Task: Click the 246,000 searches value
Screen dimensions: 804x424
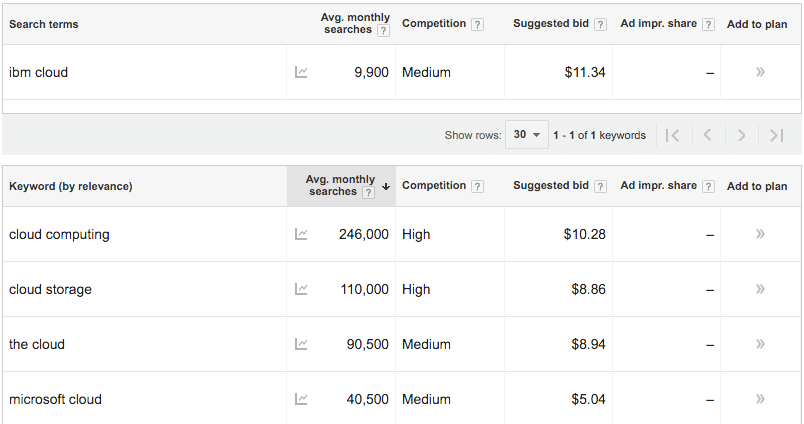Action: (x=364, y=234)
